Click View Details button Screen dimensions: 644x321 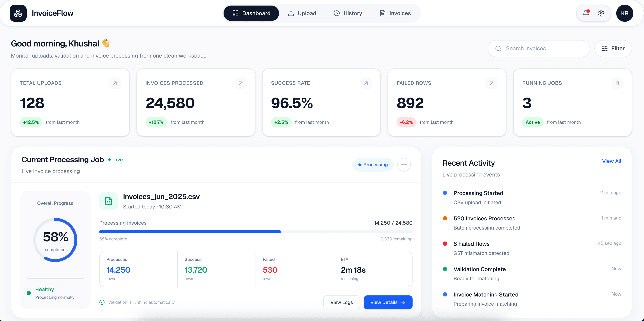pos(388,302)
